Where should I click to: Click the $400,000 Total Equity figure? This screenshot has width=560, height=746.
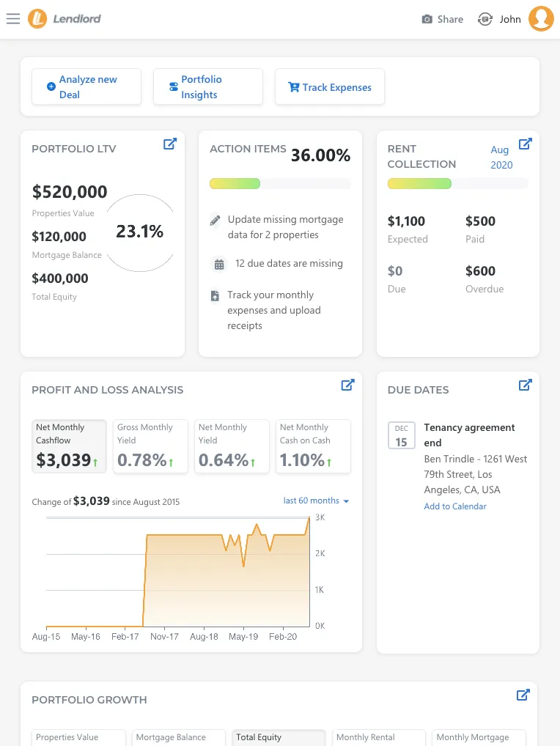coord(60,278)
